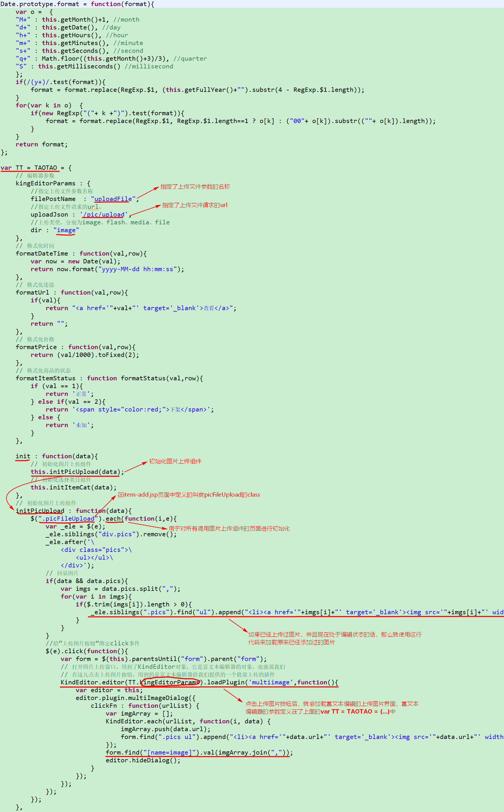Select the '正常' return string
The width and height of the screenshot is (504, 812).
(81, 394)
